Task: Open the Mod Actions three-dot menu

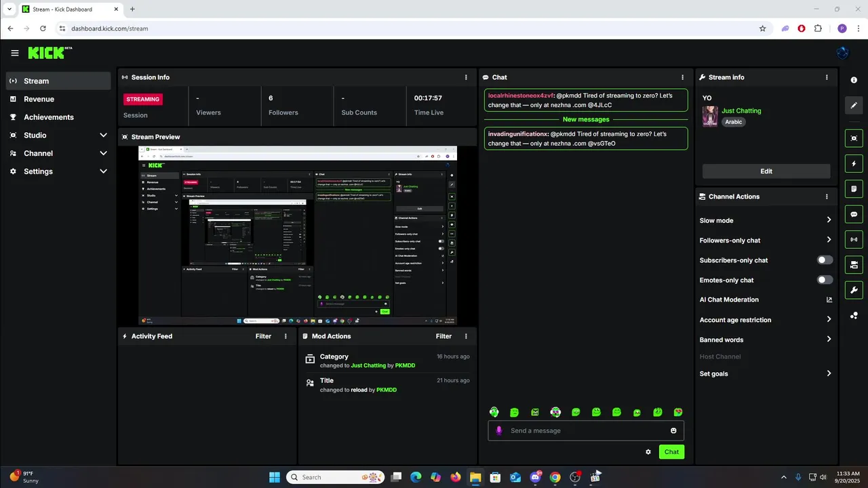Action: (x=466, y=336)
